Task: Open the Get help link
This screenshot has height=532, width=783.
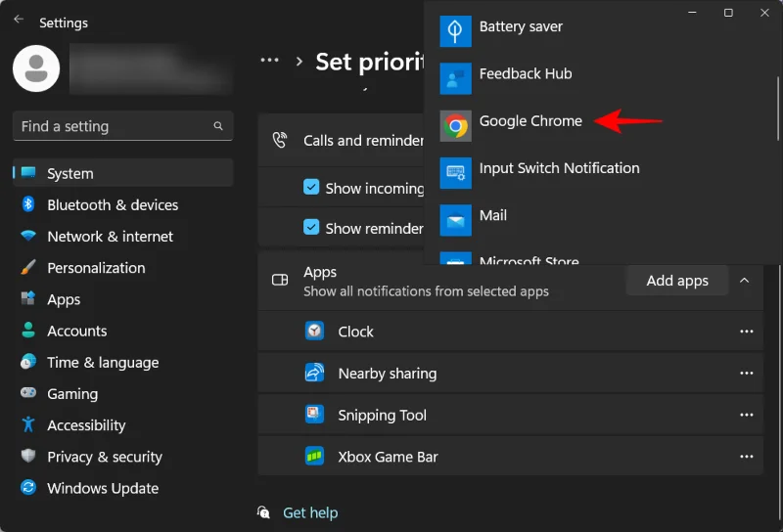Action: pyautogui.click(x=310, y=512)
